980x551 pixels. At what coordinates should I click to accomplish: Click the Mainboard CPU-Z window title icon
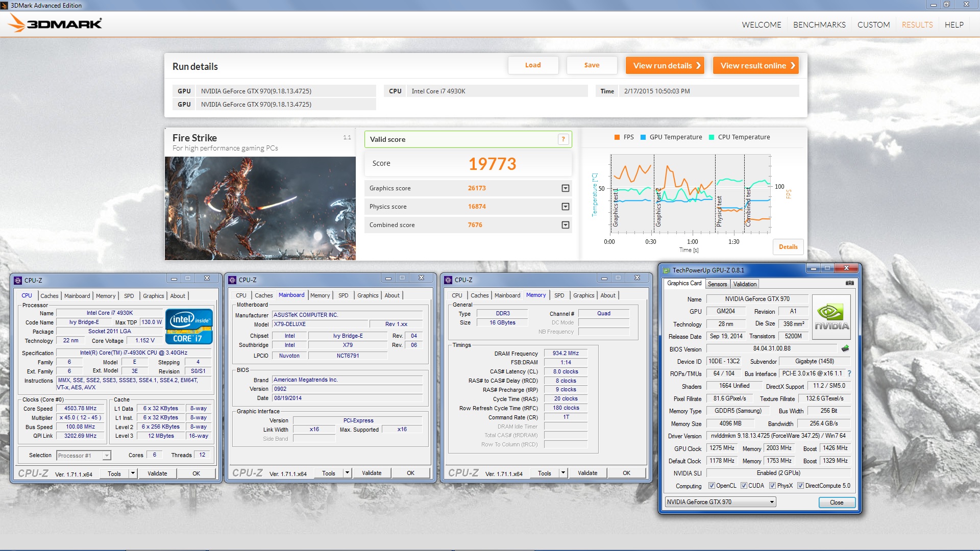coord(232,280)
